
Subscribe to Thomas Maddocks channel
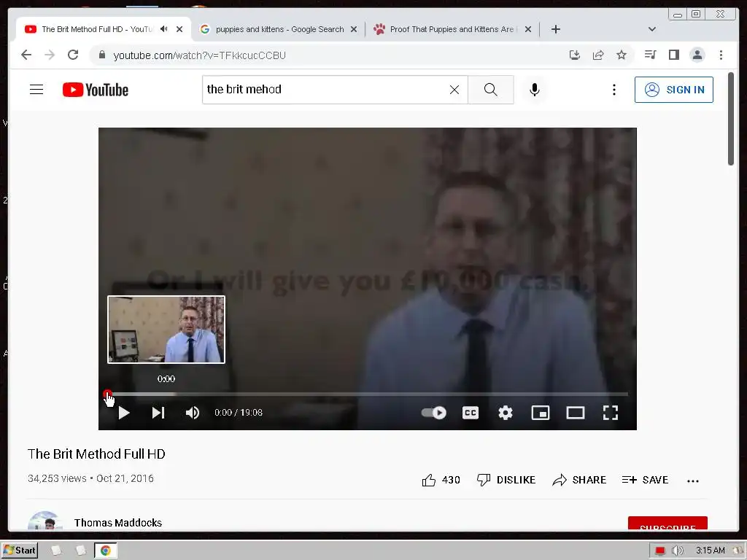667,524
